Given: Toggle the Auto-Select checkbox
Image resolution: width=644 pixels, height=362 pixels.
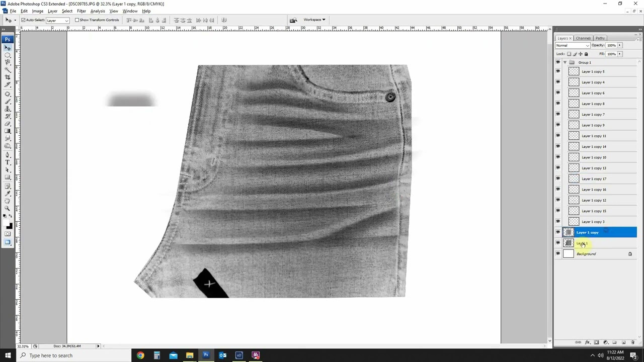Looking at the screenshot, I should [x=23, y=20].
